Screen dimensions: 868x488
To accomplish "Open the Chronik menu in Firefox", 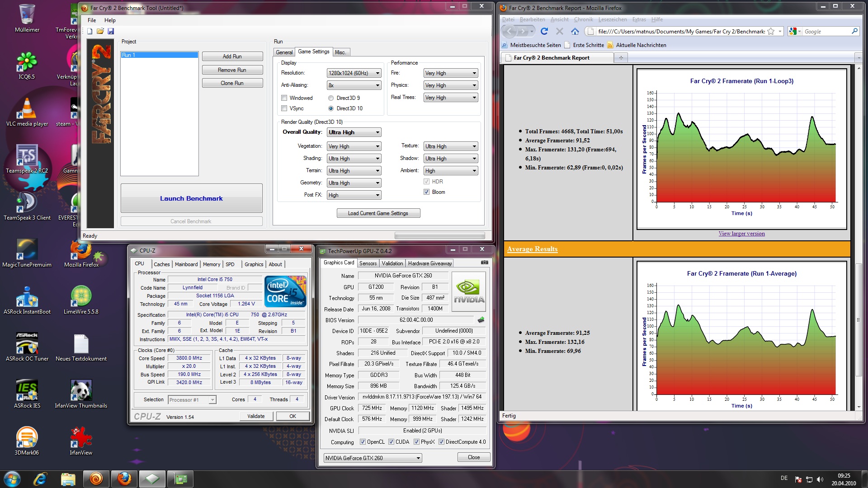I will pos(583,19).
